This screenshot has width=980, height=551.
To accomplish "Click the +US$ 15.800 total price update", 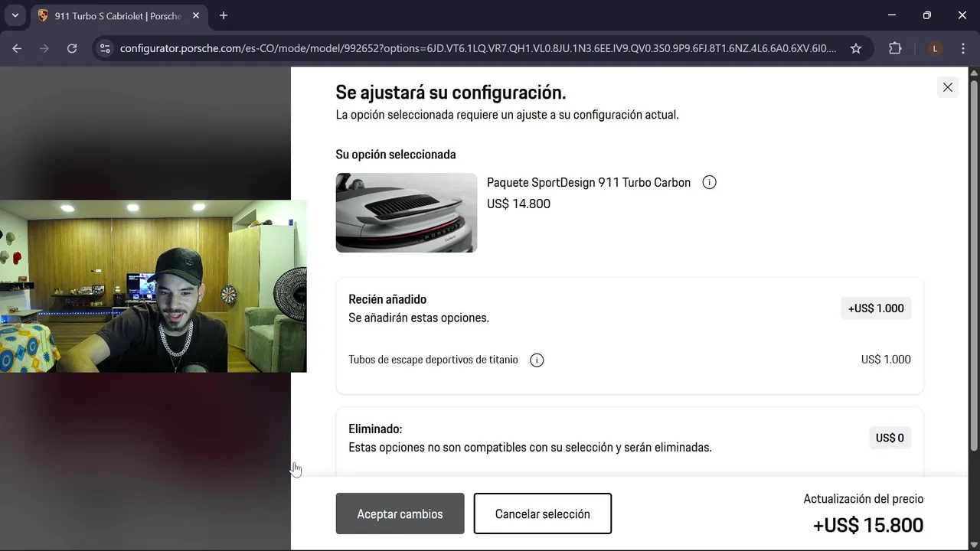I will tap(868, 525).
